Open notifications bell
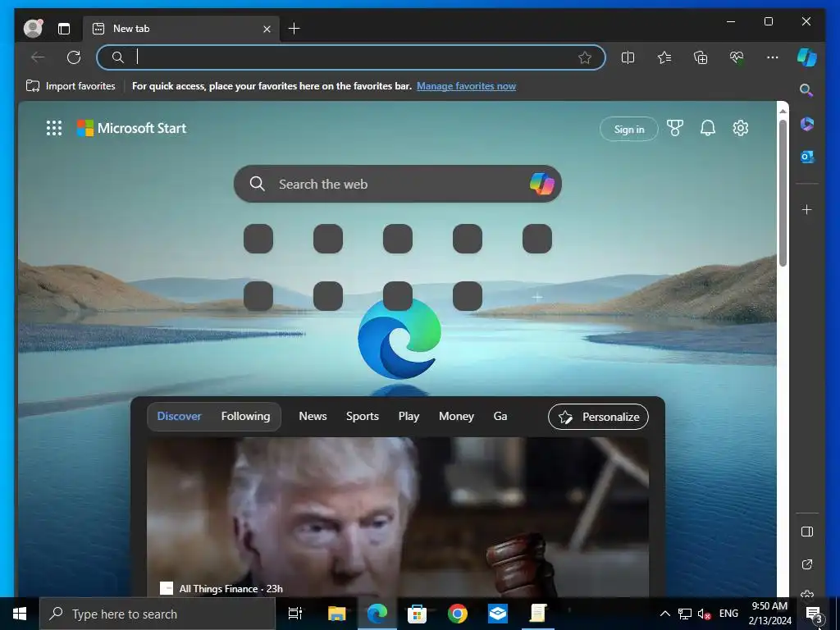Image resolution: width=840 pixels, height=630 pixels. 708,128
